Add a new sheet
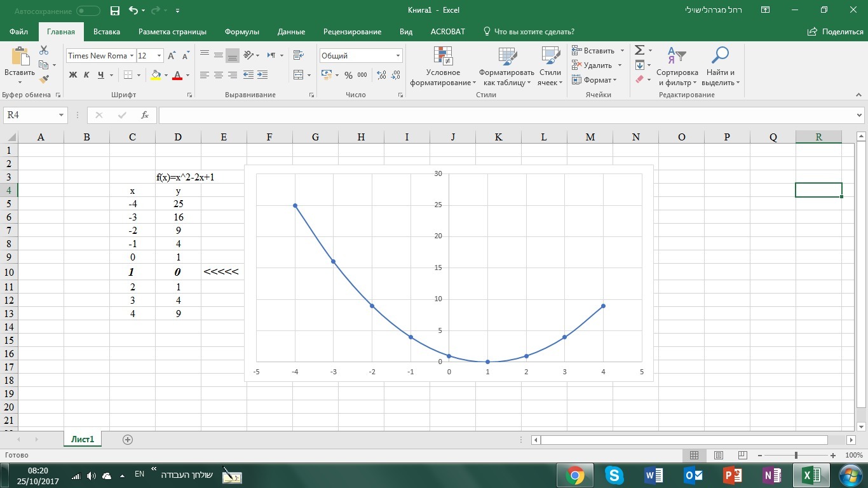Viewport: 868px width, 488px height. tap(128, 440)
